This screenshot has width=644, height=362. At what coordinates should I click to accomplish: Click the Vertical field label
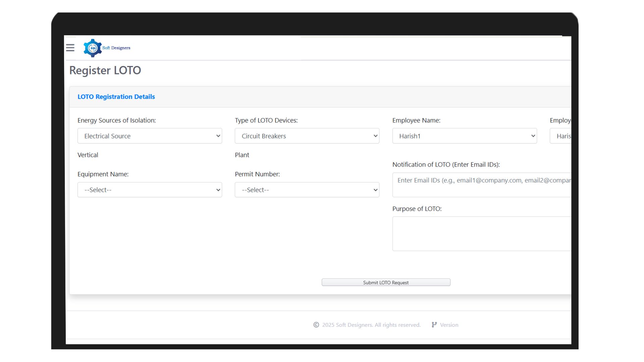pyautogui.click(x=88, y=155)
